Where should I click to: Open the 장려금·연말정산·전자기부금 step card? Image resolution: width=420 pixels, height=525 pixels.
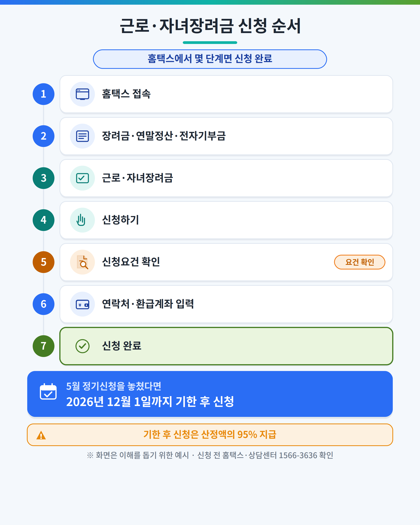(226, 136)
